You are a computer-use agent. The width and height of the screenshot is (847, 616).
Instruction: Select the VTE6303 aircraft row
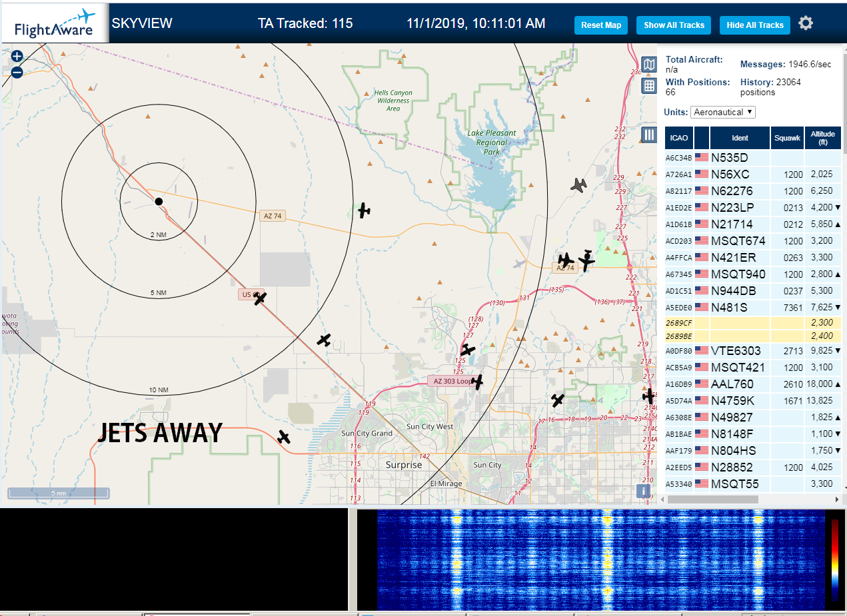click(753, 351)
